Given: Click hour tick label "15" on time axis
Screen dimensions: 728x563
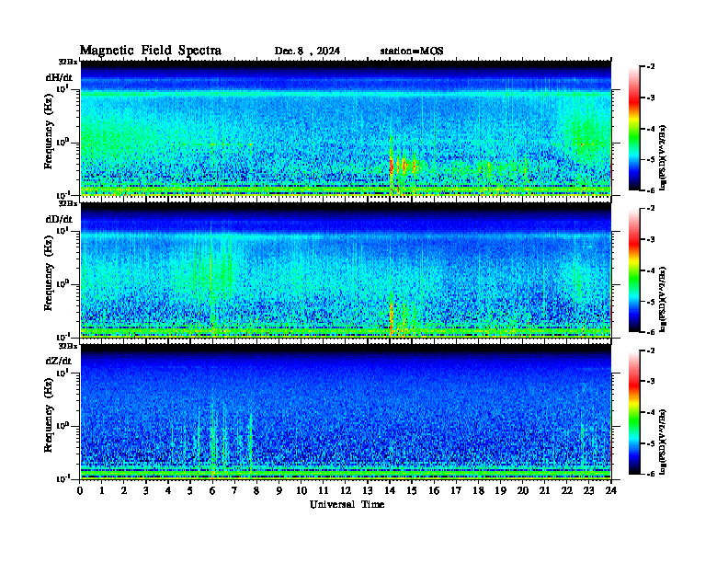Looking at the screenshot, I should 412,490.
